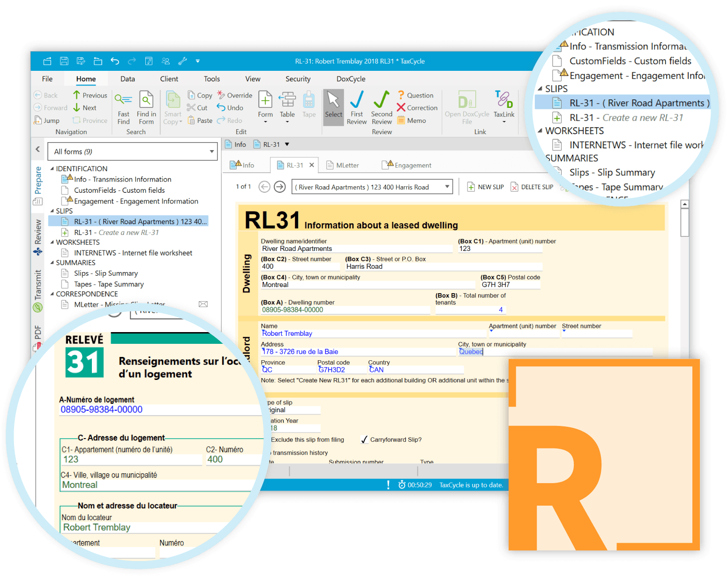The width and height of the screenshot is (728, 576).
Task: Open quick access toolbar dropdown arrow
Action: click(x=198, y=61)
